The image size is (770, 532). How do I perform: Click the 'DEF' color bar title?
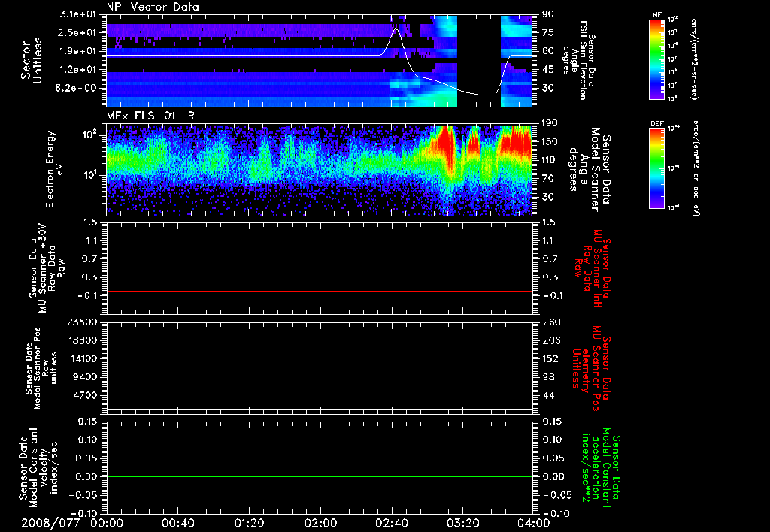click(657, 124)
